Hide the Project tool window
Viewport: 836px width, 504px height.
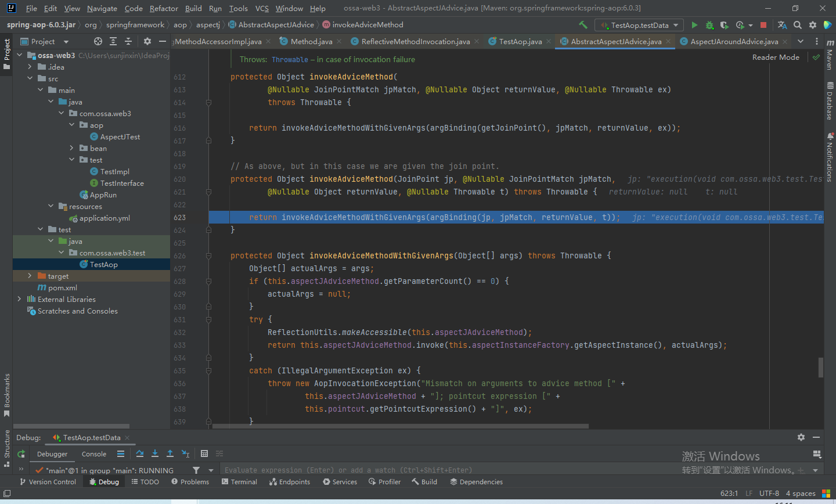163,41
